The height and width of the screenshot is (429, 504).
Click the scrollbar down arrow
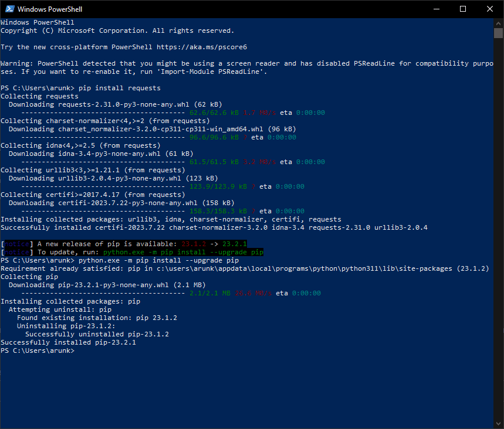pyautogui.click(x=498, y=423)
